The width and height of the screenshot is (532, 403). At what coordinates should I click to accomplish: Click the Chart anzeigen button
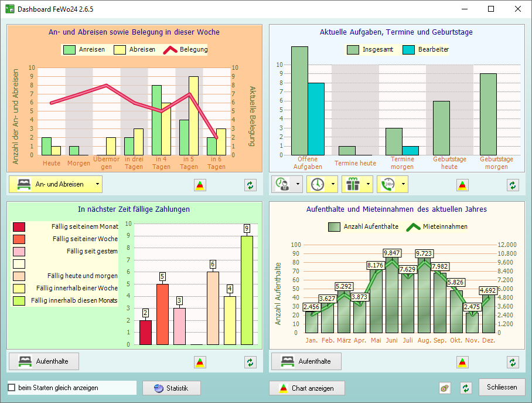(306, 388)
